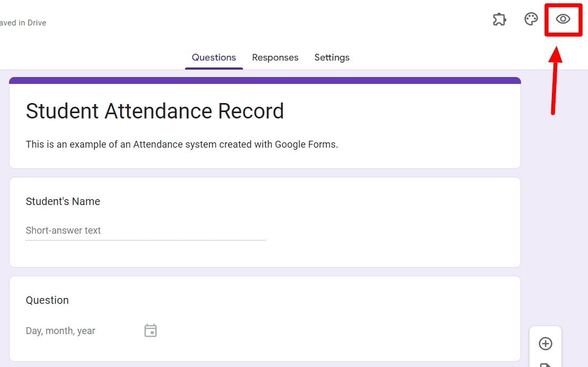588x367 pixels.
Task: Select the untitled Question title text
Action: click(x=47, y=300)
